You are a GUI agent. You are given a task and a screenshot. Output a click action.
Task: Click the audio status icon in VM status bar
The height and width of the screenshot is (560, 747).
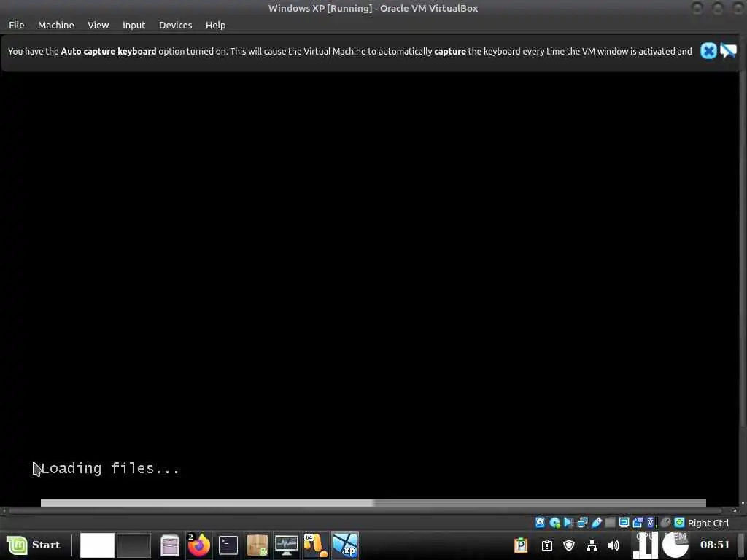(x=568, y=523)
